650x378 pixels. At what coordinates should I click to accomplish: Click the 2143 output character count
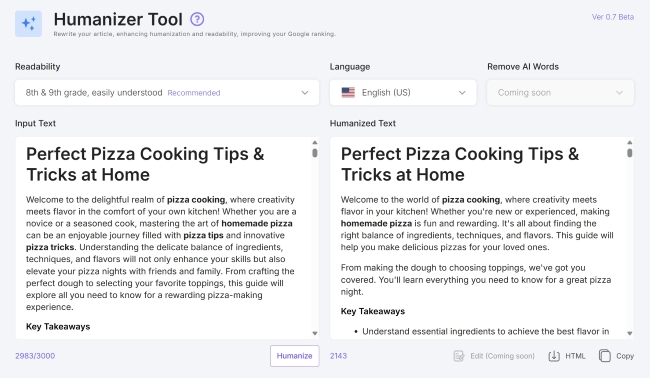tap(338, 356)
